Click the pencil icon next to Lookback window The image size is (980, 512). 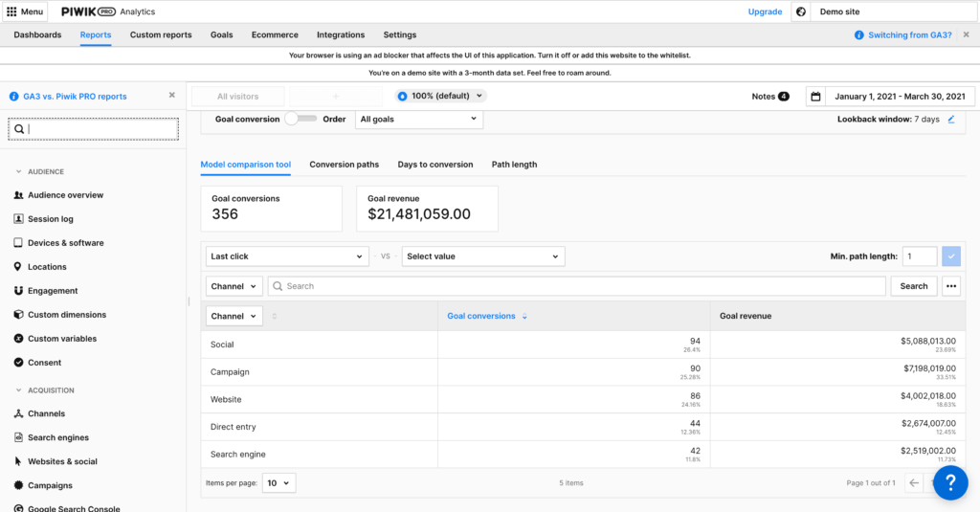pos(951,120)
